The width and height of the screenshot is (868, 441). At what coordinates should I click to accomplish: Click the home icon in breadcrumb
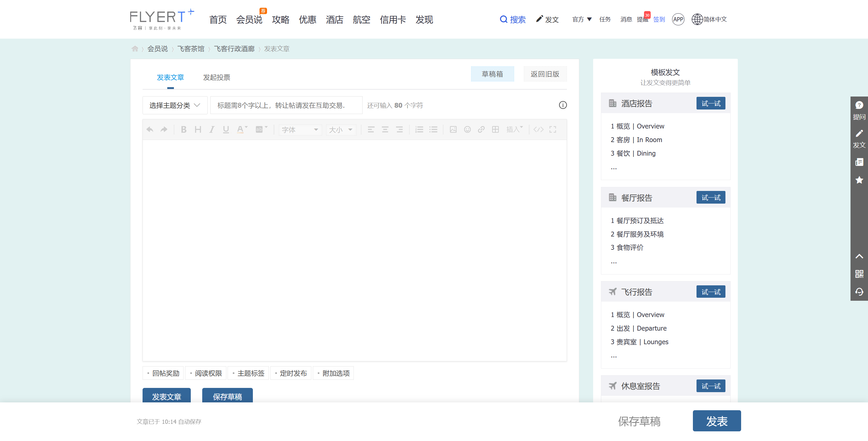pyautogui.click(x=135, y=49)
